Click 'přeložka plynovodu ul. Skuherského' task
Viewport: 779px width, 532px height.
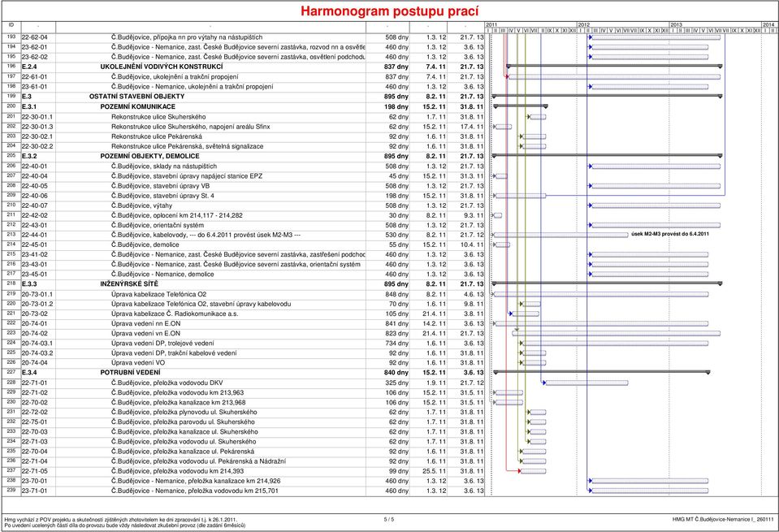pyautogui.click(x=184, y=412)
